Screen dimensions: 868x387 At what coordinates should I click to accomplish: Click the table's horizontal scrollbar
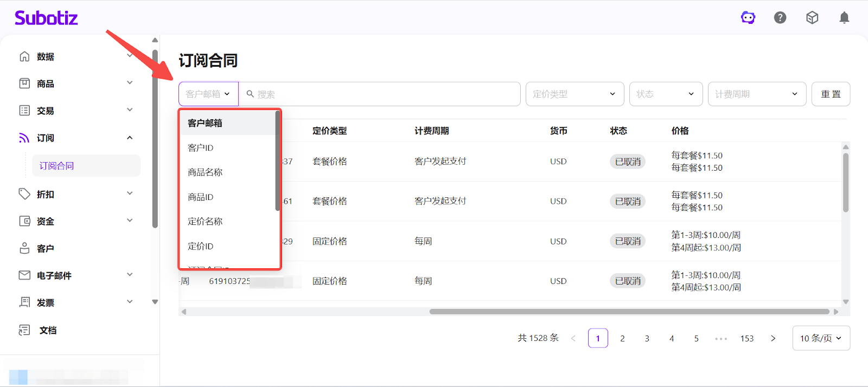pyautogui.click(x=629, y=312)
